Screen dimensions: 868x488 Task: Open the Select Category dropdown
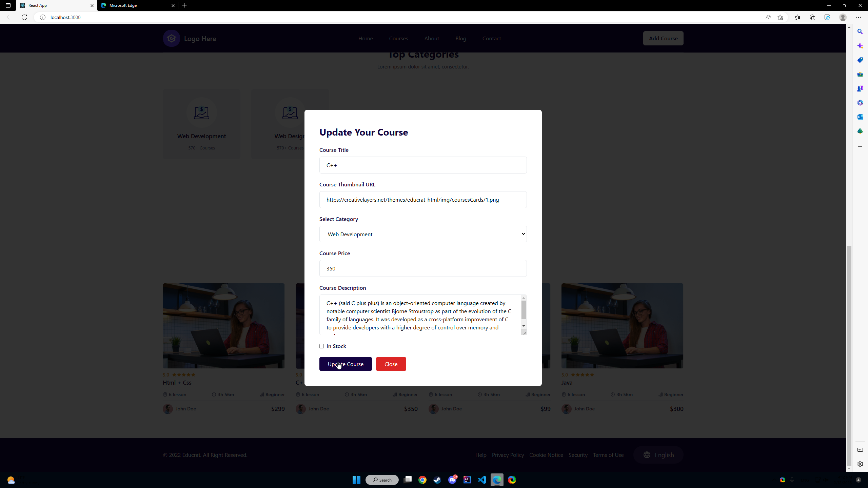(422, 234)
